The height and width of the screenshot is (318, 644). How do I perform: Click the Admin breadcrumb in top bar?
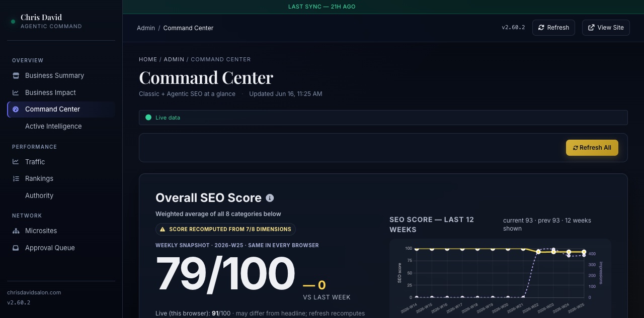point(146,28)
